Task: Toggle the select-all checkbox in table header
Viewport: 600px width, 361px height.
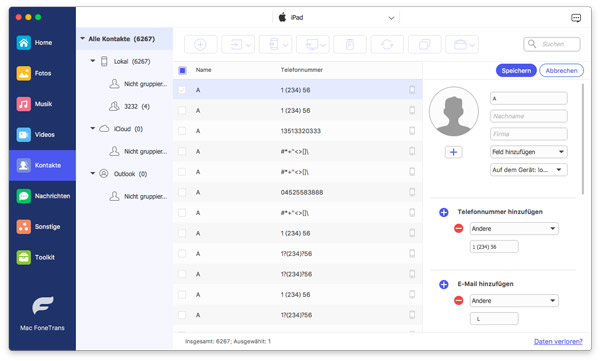Action: [x=183, y=70]
